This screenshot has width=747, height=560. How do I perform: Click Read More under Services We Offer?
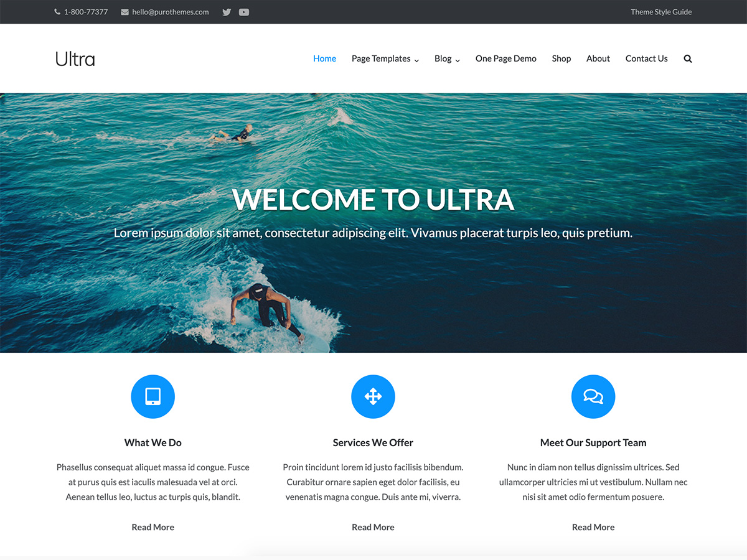click(373, 527)
